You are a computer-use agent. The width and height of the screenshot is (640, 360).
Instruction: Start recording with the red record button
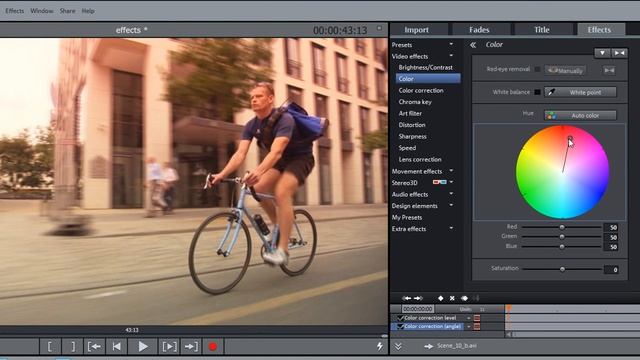tap(213, 347)
